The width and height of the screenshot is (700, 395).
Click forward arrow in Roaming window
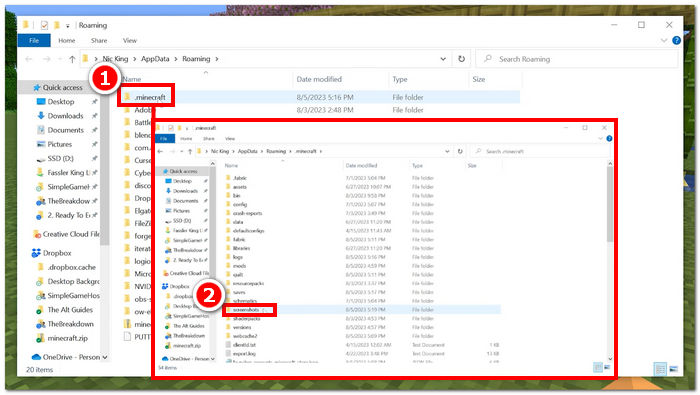pyautogui.click(x=46, y=59)
